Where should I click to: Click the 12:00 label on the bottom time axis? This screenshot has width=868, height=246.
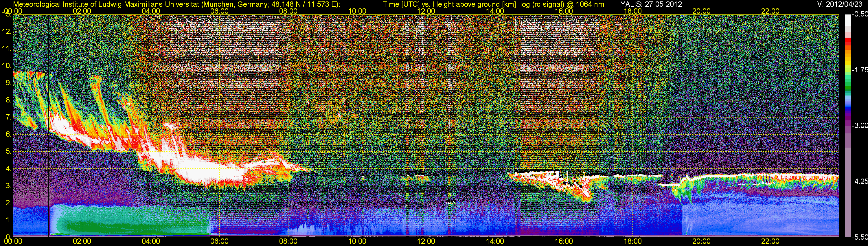(426, 242)
